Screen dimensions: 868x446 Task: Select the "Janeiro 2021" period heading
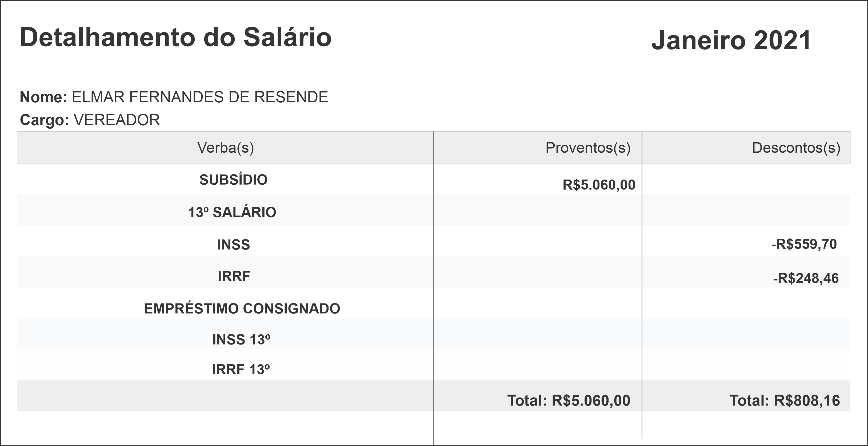[731, 40]
